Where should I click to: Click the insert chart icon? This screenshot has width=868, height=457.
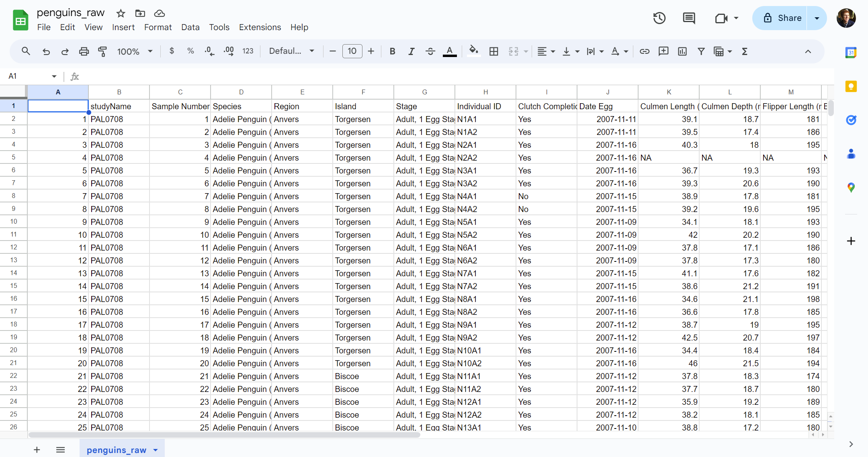tap(682, 51)
